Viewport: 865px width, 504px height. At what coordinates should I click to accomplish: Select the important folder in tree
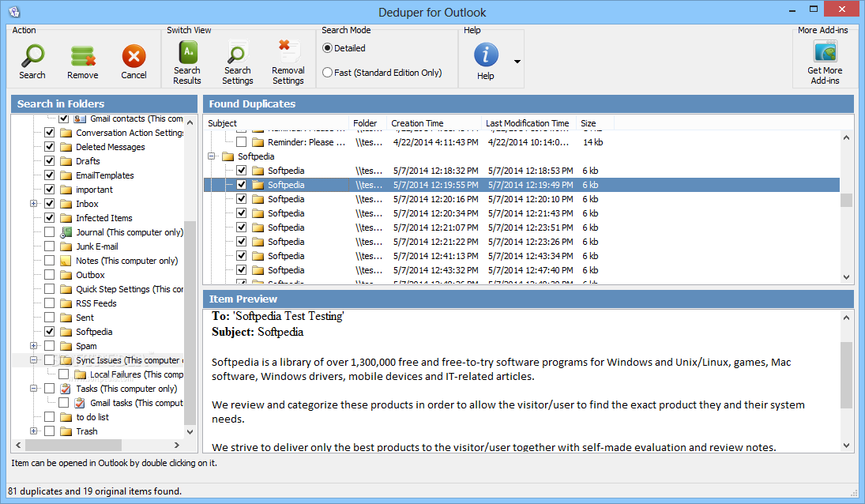pos(94,190)
